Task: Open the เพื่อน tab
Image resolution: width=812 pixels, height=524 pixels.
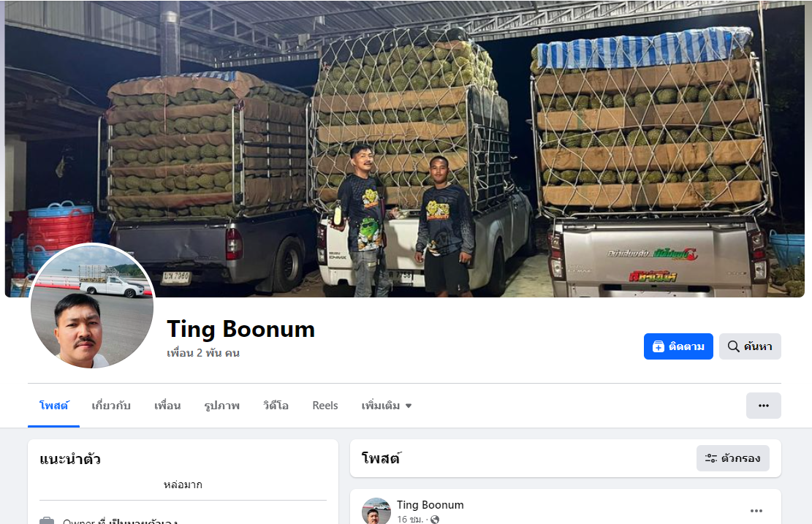Action: click(167, 406)
